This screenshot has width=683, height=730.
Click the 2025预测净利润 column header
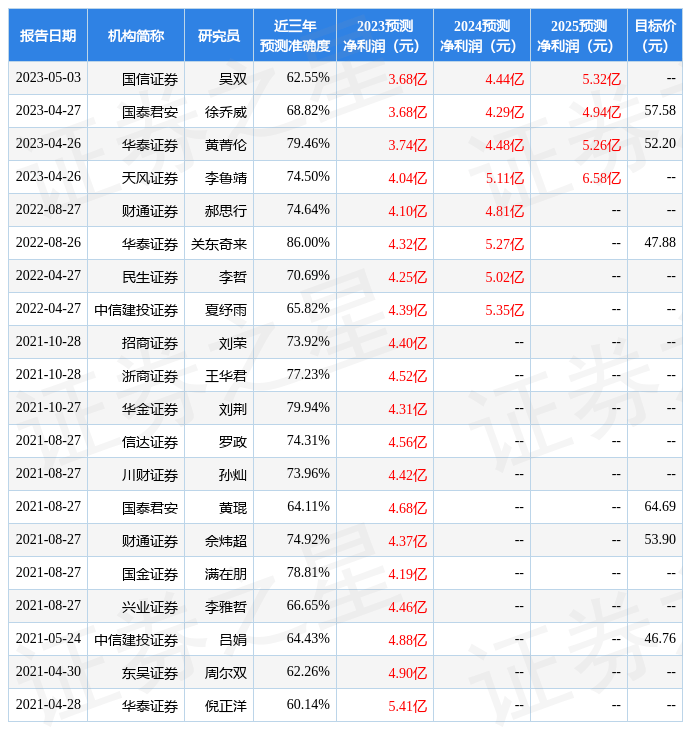click(x=579, y=36)
